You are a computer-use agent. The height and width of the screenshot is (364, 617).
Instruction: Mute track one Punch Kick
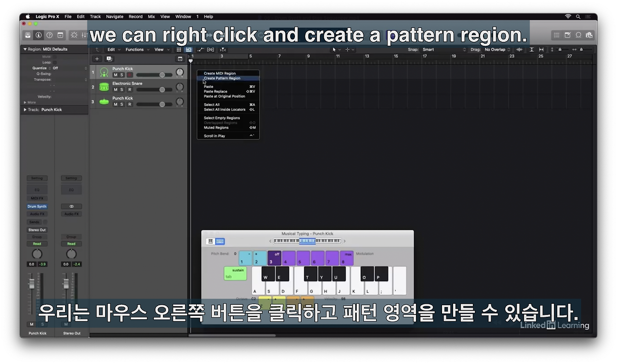pos(115,75)
